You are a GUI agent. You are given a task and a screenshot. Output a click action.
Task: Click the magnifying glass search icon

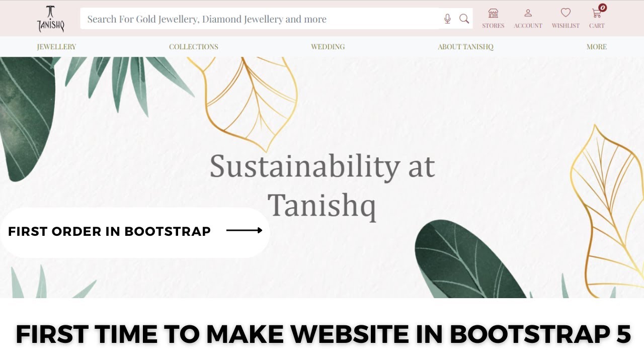point(464,19)
